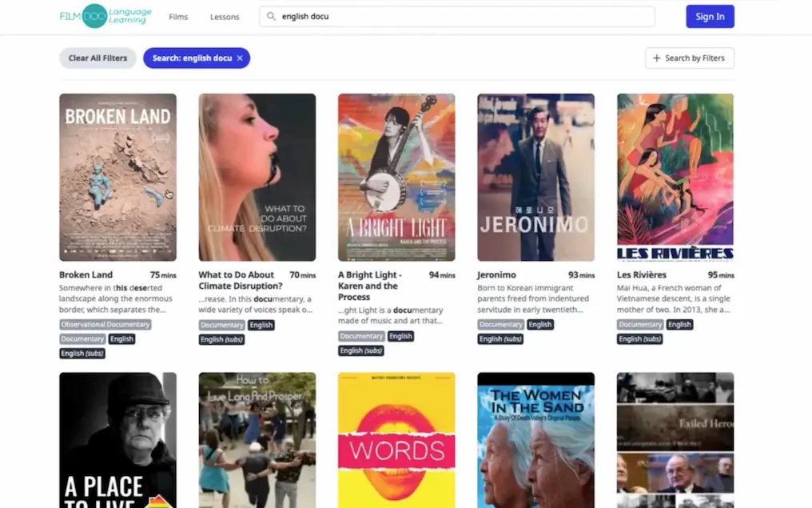Screen dimensions: 812x508
Task: Click English (subs) tag under Les Rivières
Action: coord(639,339)
